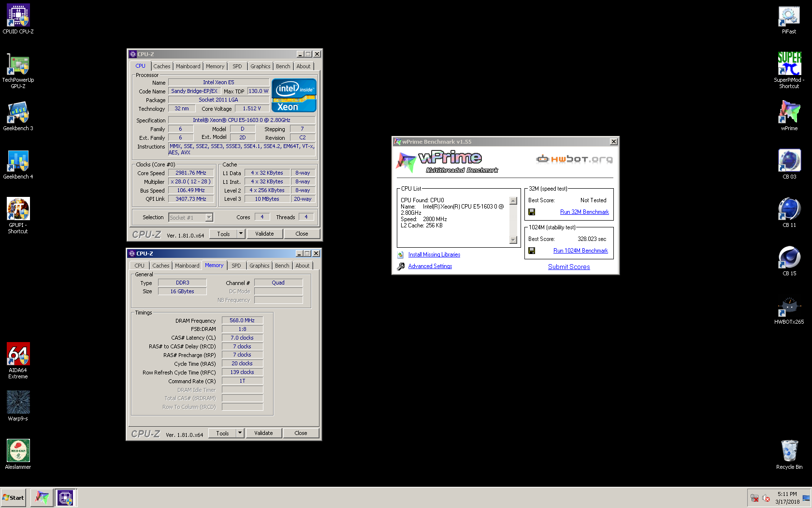Open SPD tab in upper CPU-Z window
Image resolution: width=812 pixels, height=508 pixels.
click(x=237, y=66)
